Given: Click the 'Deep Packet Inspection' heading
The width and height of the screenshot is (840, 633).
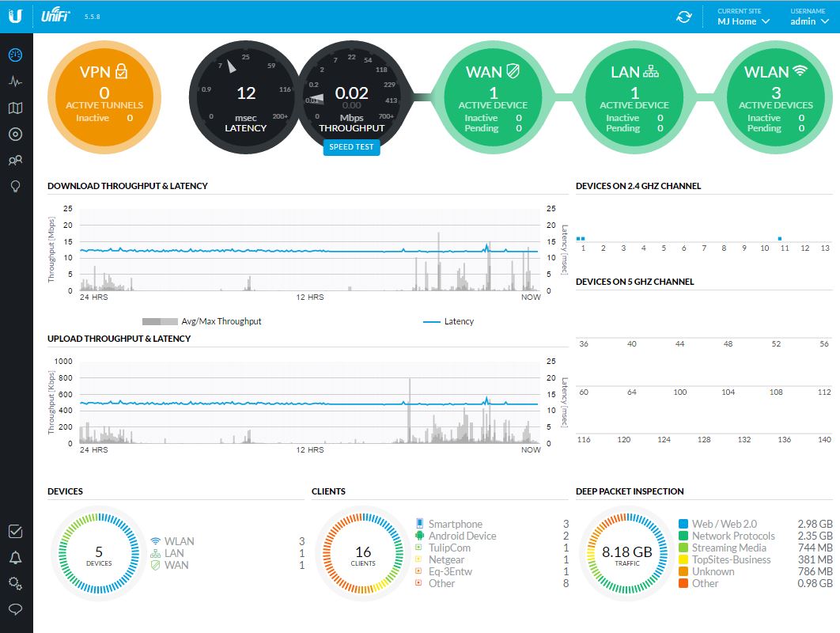Looking at the screenshot, I should tap(630, 491).
